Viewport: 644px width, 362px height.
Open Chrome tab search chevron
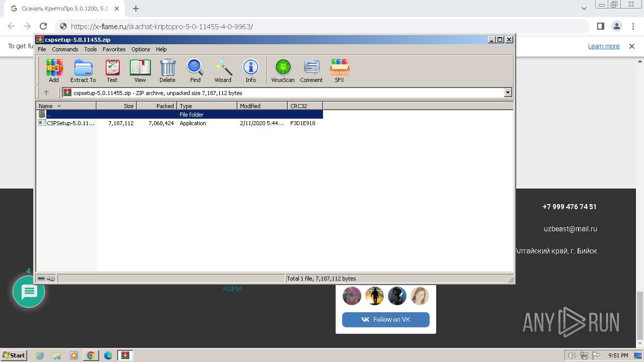pos(584,9)
